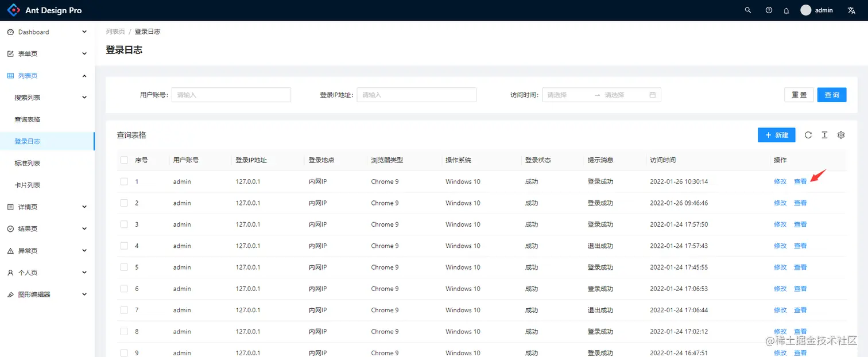868x357 pixels.
Task: Click the 表单页 edit icon
Action: pos(10,54)
